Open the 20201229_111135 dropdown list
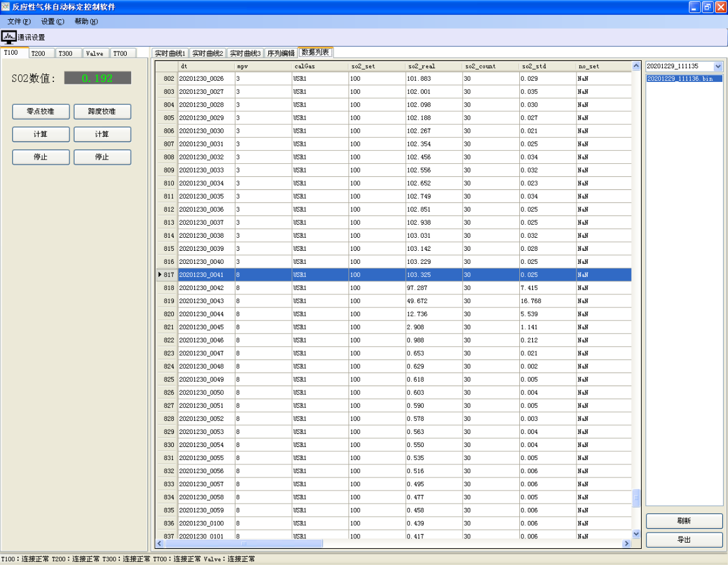The width and height of the screenshot is (728, 565). [718, 66]
